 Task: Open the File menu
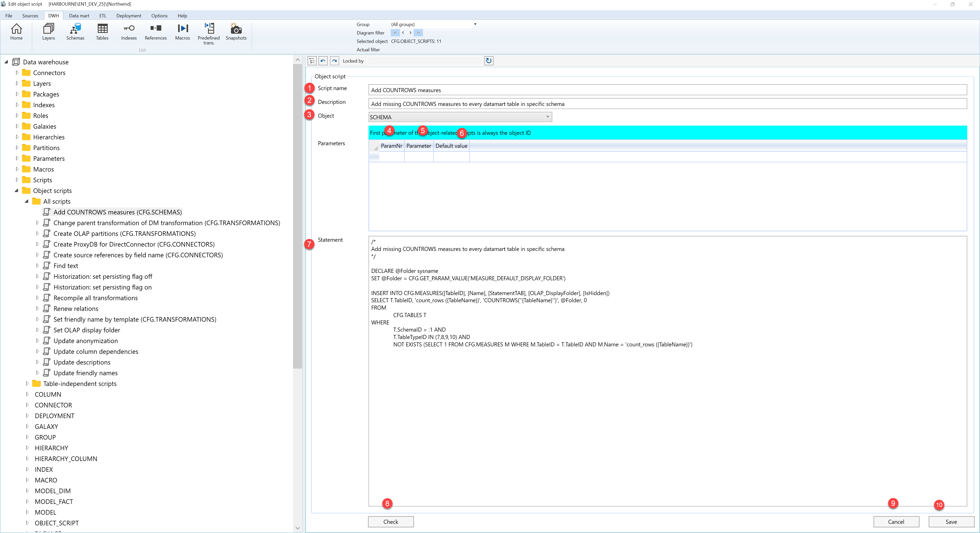(9, 16)
